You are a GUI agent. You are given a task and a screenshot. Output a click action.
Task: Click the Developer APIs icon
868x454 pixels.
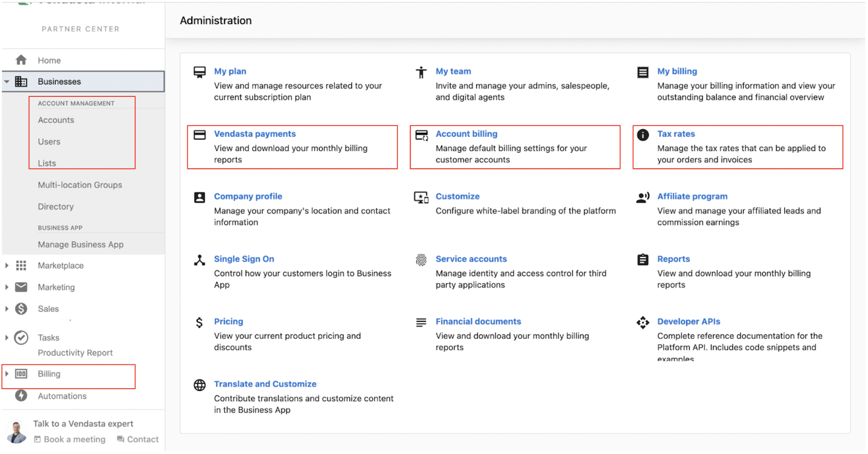tap(643, 322)
